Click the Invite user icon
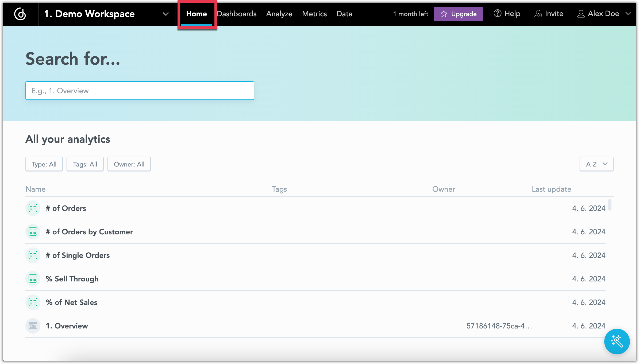This screenshot has width=639, height=364. click(x=538, y=14)
